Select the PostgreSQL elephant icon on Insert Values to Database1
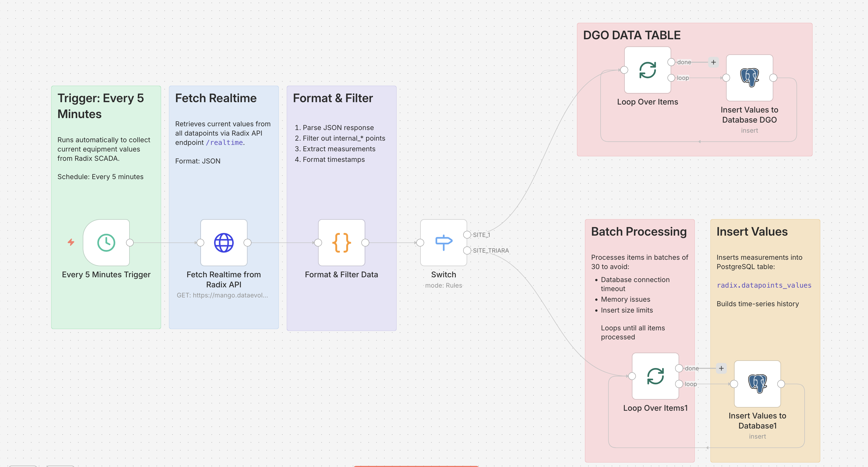The width and height of the screenshot is (868, 467). (x=757, y=384)
